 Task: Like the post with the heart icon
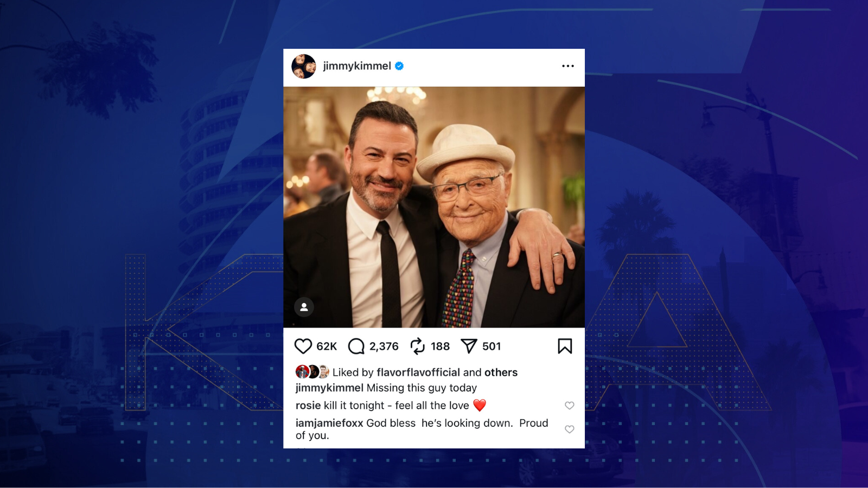(x=303, y=346)
